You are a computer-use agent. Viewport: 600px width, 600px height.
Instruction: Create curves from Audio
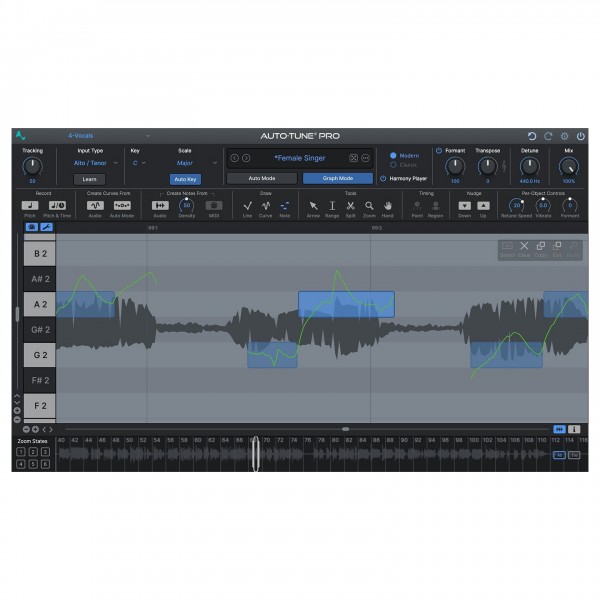tap(95, 205)
